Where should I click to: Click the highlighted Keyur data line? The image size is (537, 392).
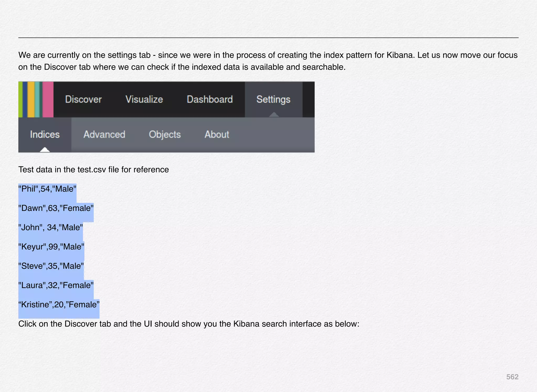coord(51,247)
